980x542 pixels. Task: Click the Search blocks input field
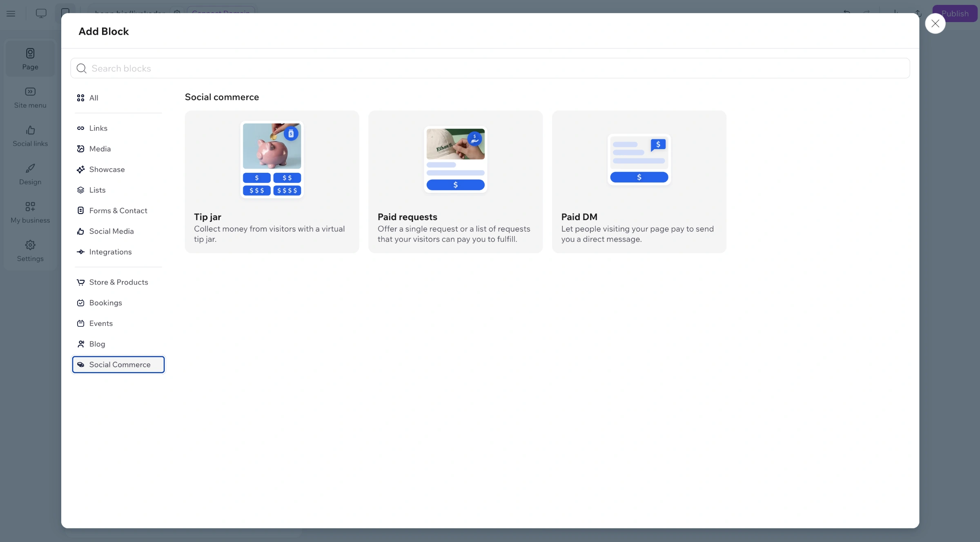tap(490, 68)
